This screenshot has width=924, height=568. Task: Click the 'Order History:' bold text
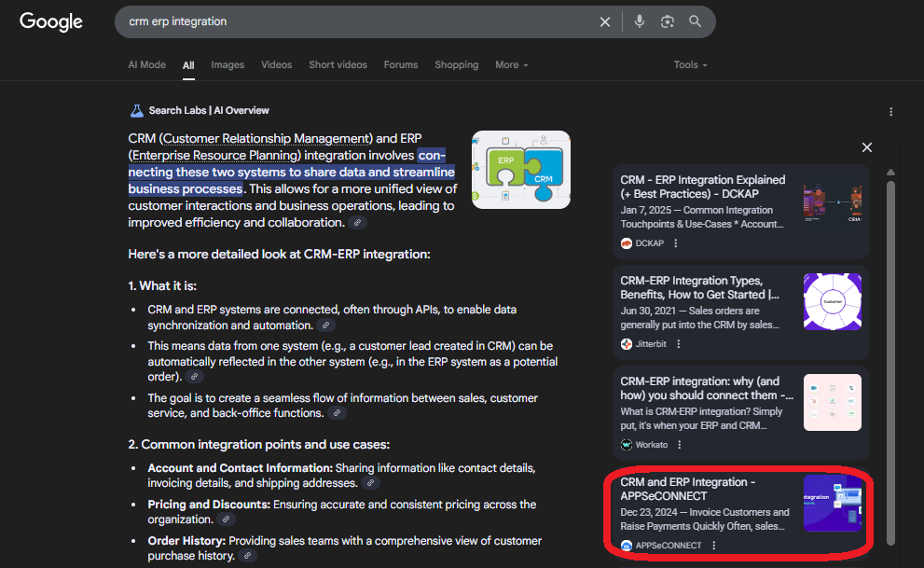click(x=186, y=541)
